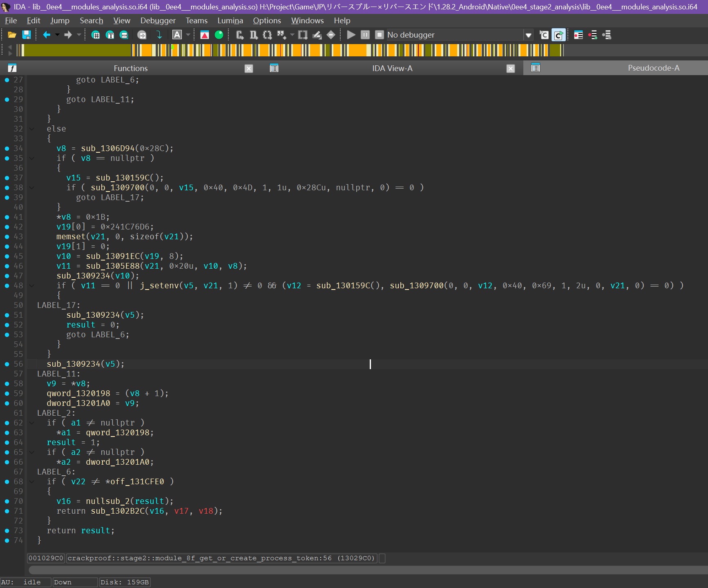Image resolution: width=708 pixels, height=588 pixels.
Task: Click the address field showing 001029C0
Action: pyautogui.click(x=46, y=558)
